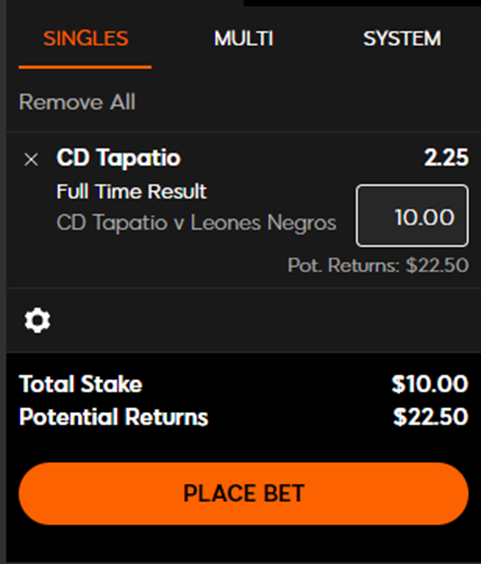Switch to the MULTI tab

pyautogui.click(x=244, y=38)
